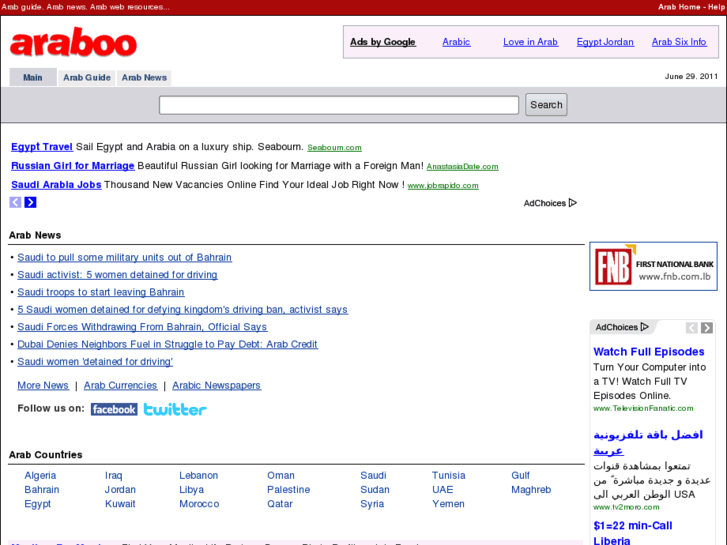Open the Arab News tab
The image size is (727, 545).
click(144, 77)
